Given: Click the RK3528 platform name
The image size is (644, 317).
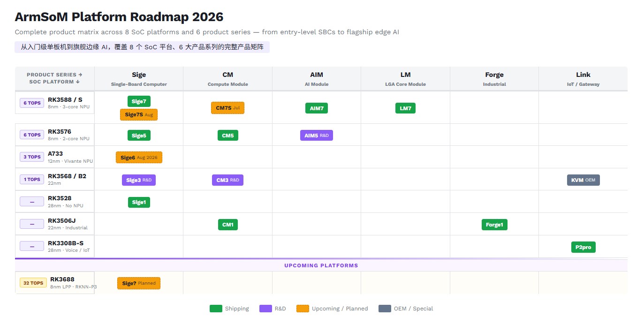Looking at the screenshot, I should pyautogui.click(x=60, y=198).
